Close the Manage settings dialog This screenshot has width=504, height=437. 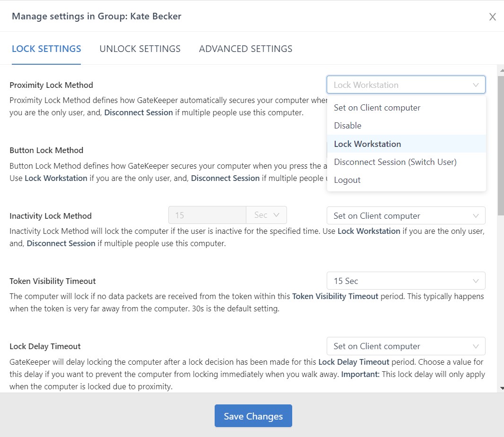click(492, 17)
